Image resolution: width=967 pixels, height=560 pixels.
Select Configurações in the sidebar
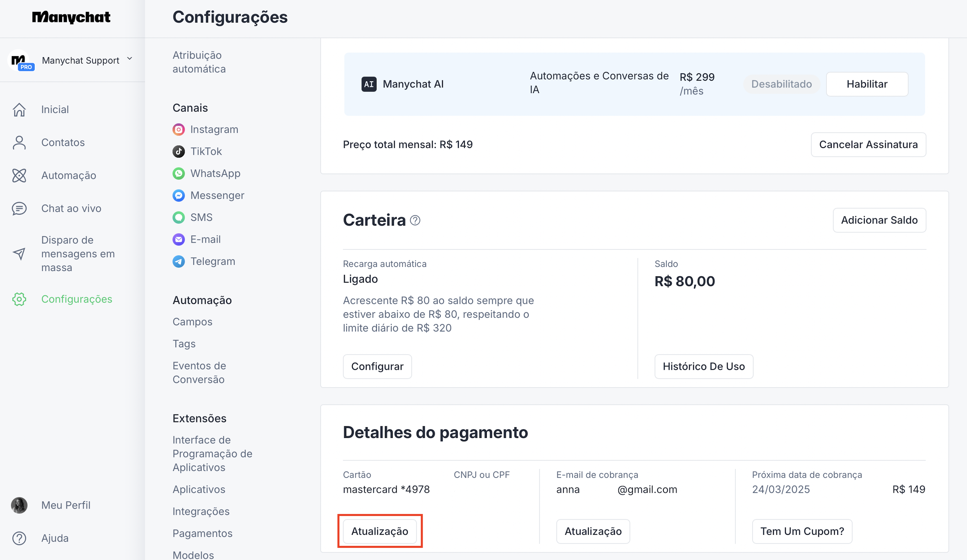click(x=77, y=299)
